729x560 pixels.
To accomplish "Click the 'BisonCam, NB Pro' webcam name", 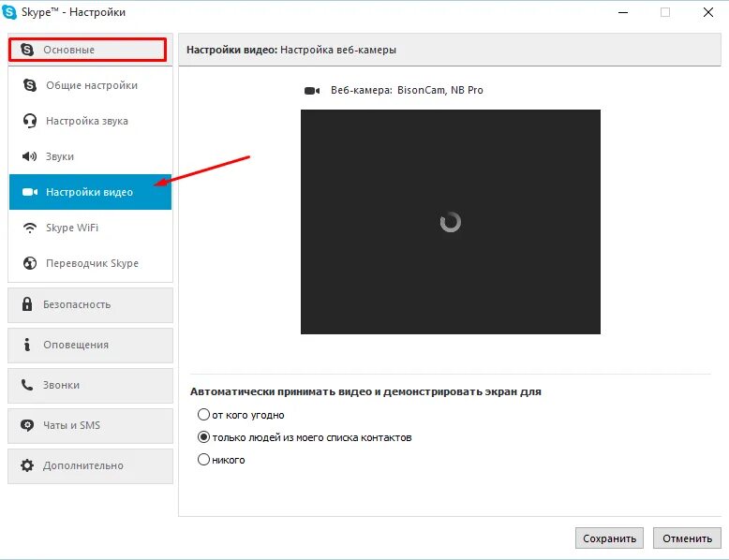I will coord(439,90).
